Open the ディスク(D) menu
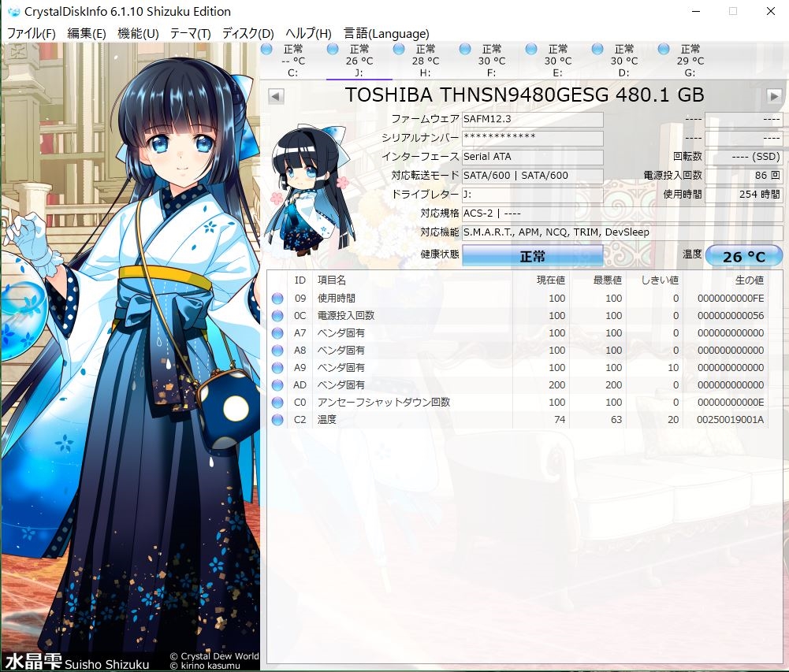Viewport: 789px width, 672px height. pyautogui.click(x=248, y=34)
